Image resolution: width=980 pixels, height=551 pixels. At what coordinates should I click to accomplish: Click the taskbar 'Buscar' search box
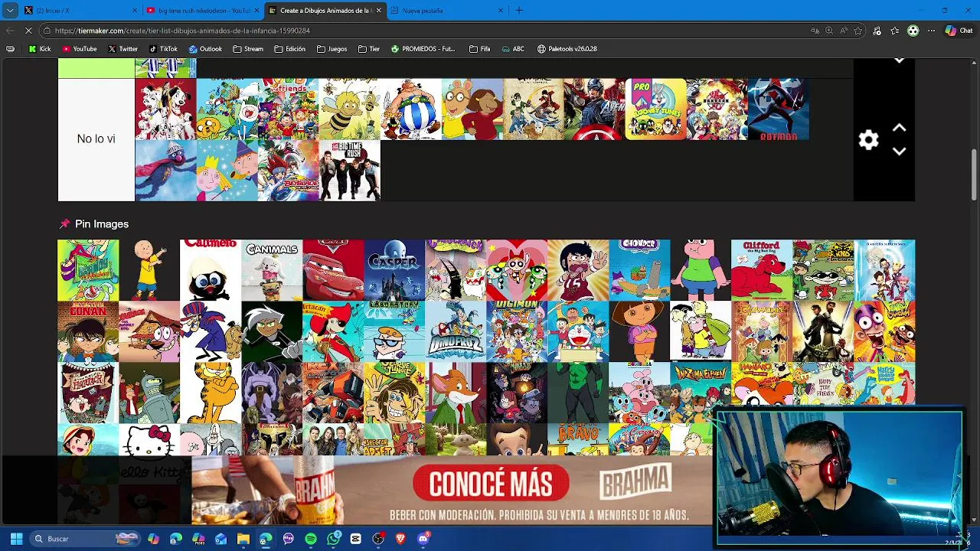84,539
